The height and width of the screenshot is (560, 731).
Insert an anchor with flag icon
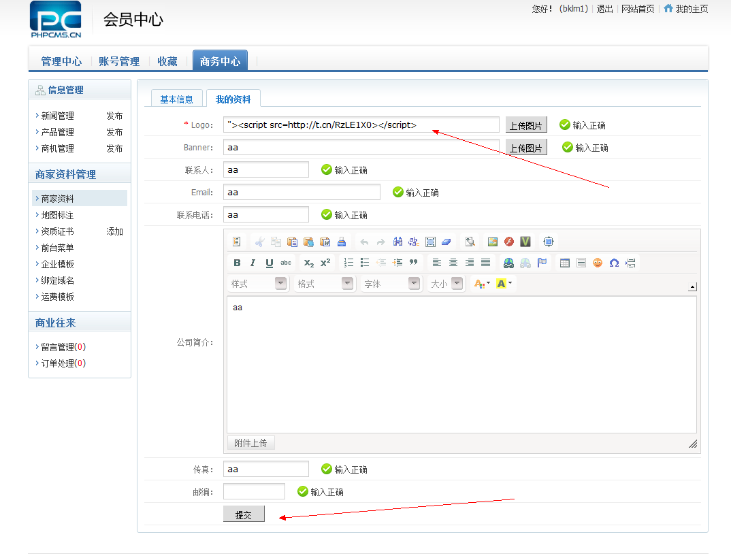coord(542,263)
